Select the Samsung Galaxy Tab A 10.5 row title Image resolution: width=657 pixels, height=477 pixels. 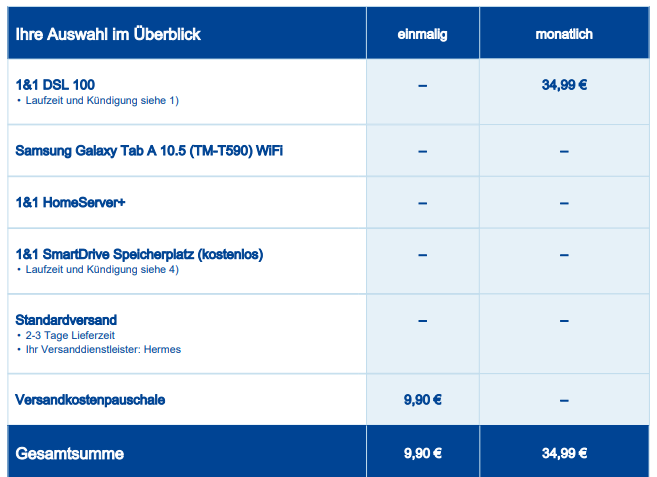149,150
